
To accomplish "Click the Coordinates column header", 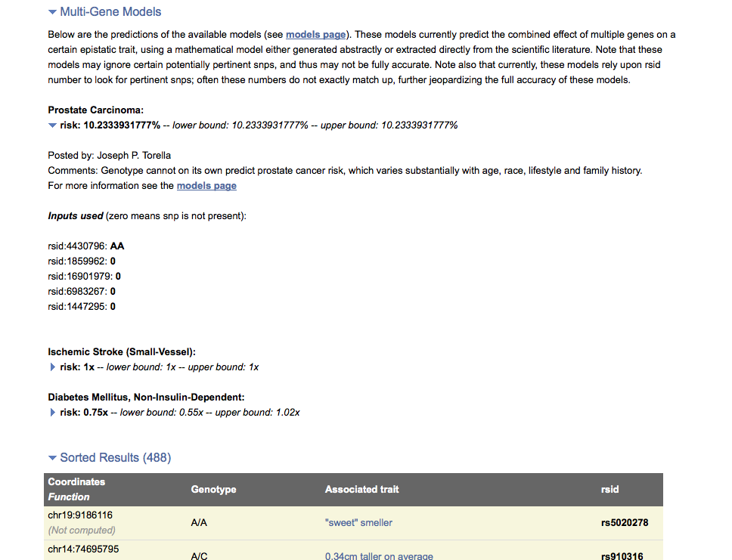I will pos(76,481).
